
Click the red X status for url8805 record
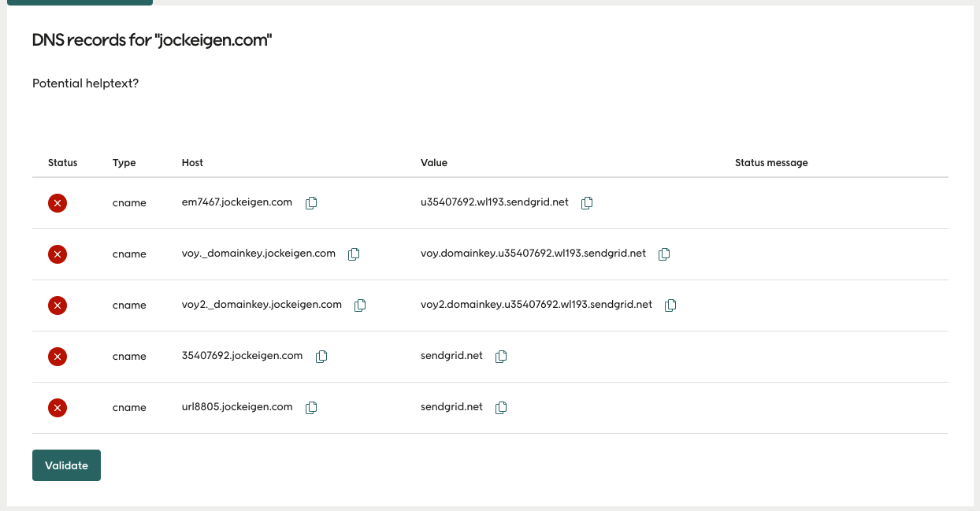[x=57, y=407]
